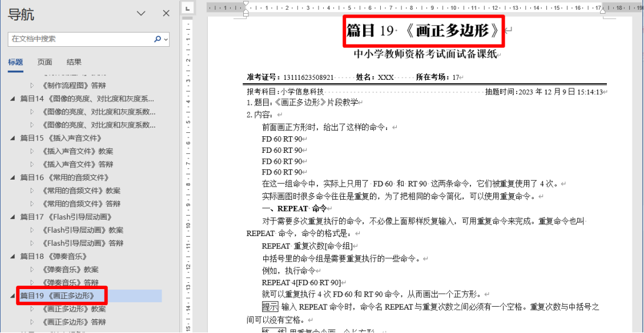644x333 pixels.
Task: Go to heading 篇目16《常用的音频文件》
Action: 65,177
